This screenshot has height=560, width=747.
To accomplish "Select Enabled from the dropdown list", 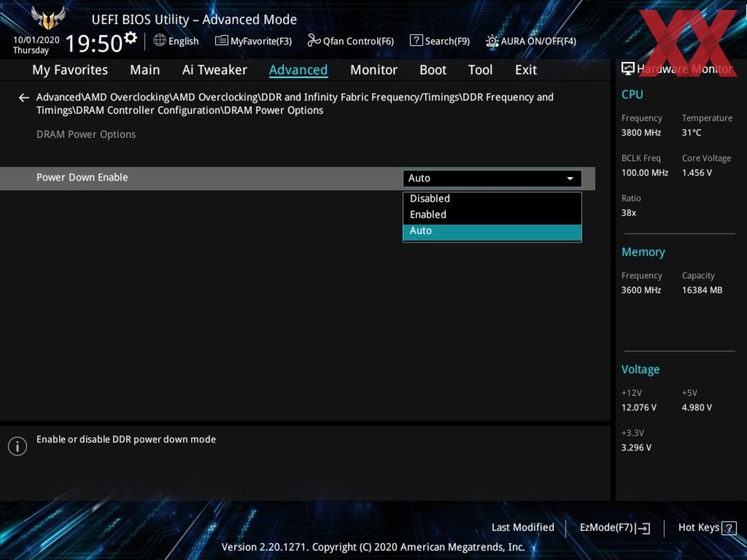I will click(x=492, y=215).
